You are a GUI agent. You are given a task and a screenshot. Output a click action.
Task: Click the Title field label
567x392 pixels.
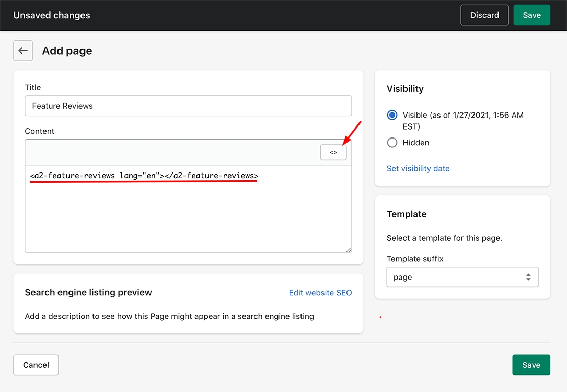(x=32, y=87)
